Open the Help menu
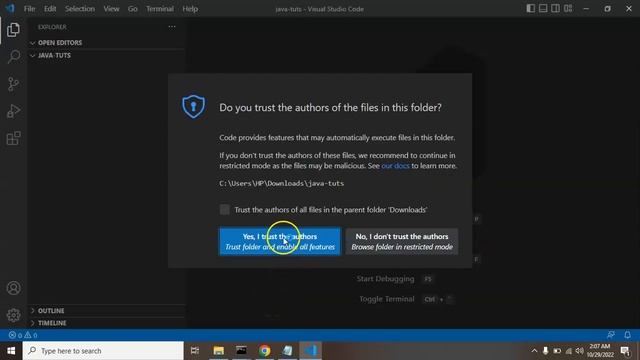The image size is (640, 360). click(x=190, y=9)
